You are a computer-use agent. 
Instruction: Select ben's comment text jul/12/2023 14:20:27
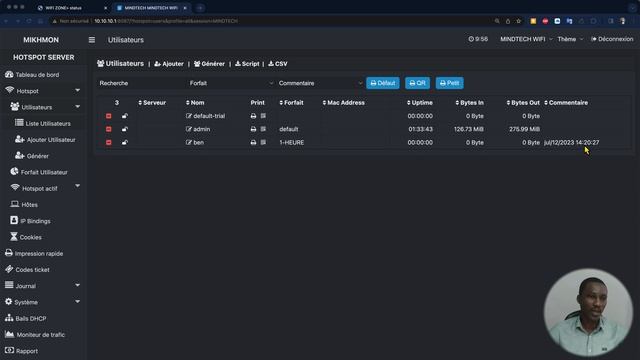[x=571, y=142]
